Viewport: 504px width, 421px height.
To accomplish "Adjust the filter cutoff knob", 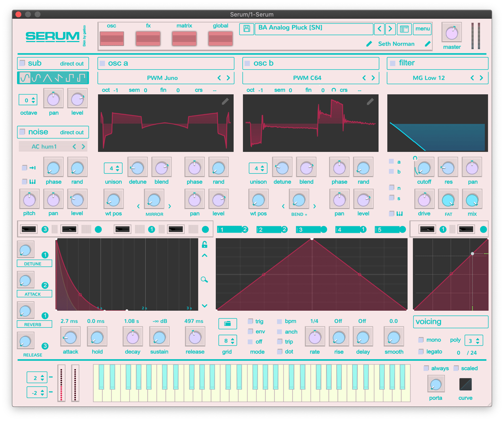I will point(424,168).
